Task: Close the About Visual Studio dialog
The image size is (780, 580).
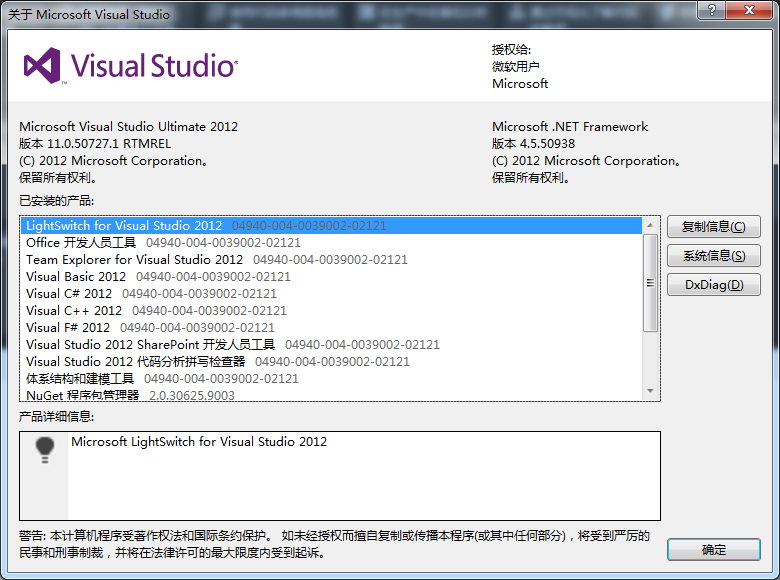Action: (750, 10)
